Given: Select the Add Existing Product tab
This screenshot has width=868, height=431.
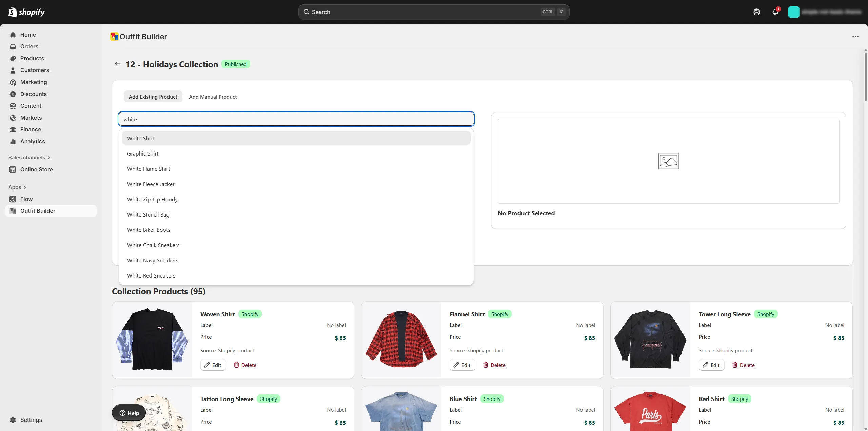Looking at the screenshot, I should tap(153, 97).
